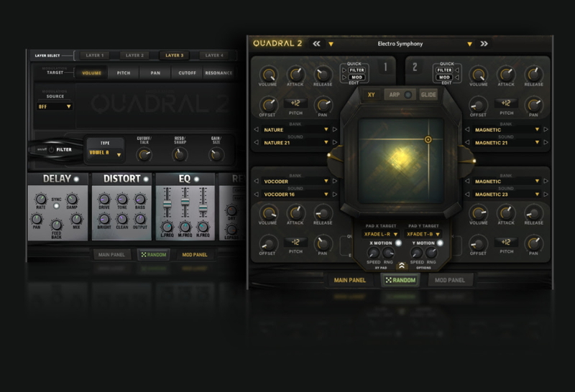
Task: Choose CUTOFF modulation target
Action: coord(187,73)
